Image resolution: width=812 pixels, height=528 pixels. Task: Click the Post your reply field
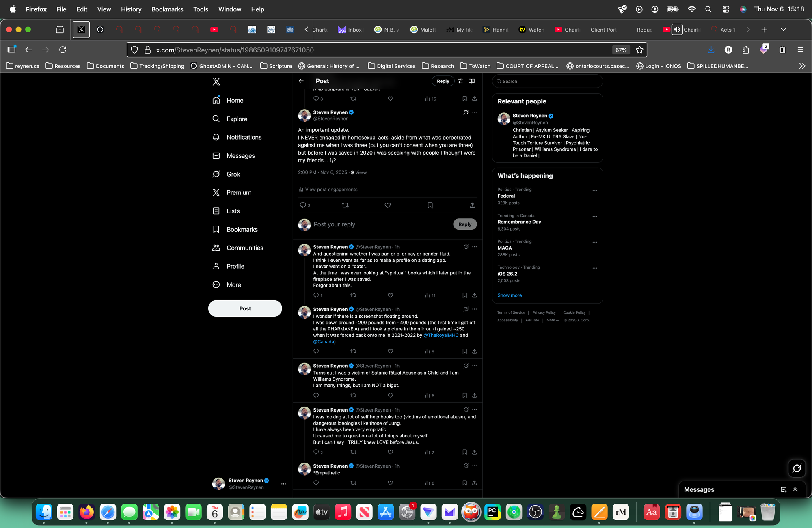tap(378, 224)
